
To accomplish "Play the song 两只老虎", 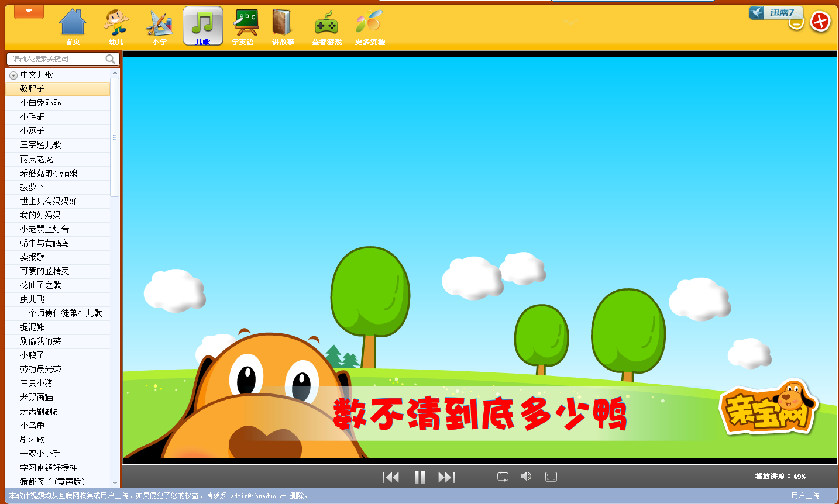I will point(57,159).
